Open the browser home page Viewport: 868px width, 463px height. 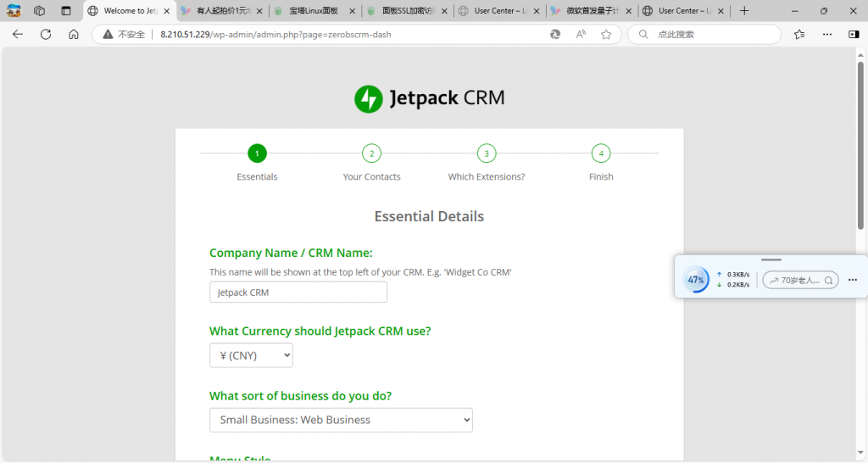point(74,34)
